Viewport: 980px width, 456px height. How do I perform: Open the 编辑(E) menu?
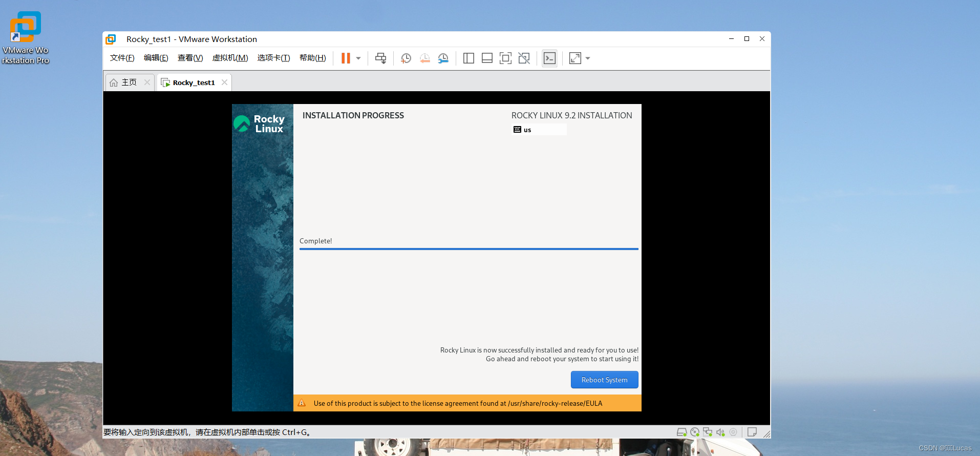click(156, 58)
